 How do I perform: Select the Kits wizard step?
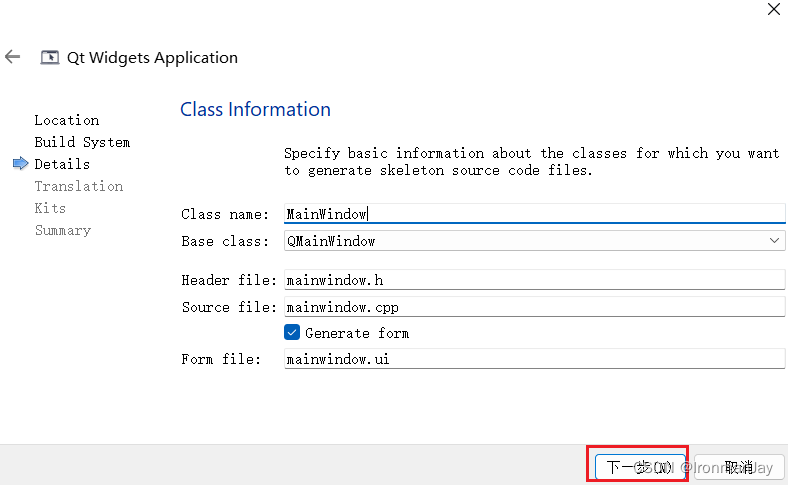[50, 208]
